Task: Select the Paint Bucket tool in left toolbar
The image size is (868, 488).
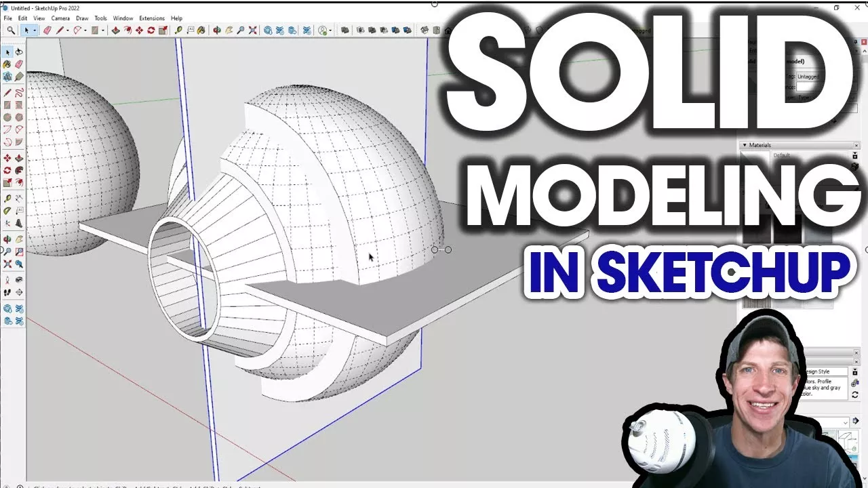Action: (x=7, y=64)
